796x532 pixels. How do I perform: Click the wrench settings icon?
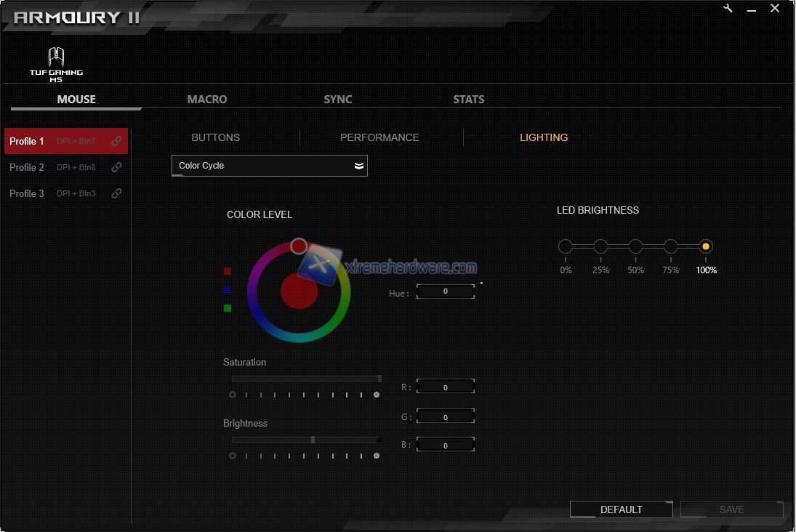[729, 9]
